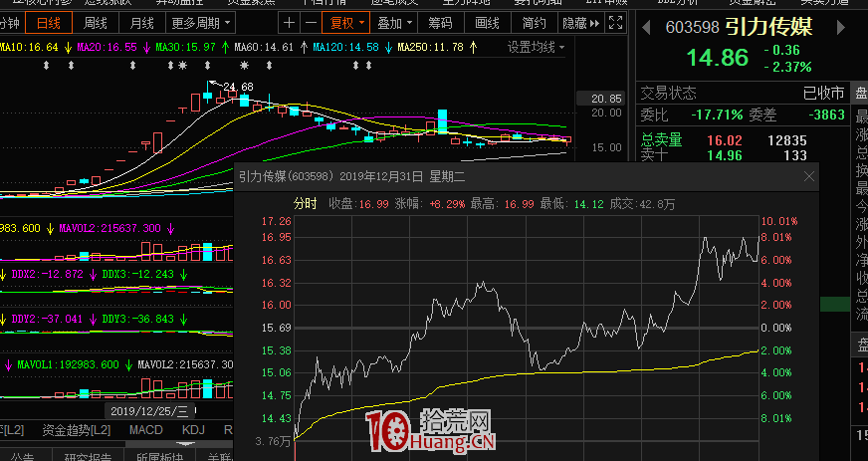868x461 pixels.
Task: Select 月线 monthly period tab
Action: [141, 23]
